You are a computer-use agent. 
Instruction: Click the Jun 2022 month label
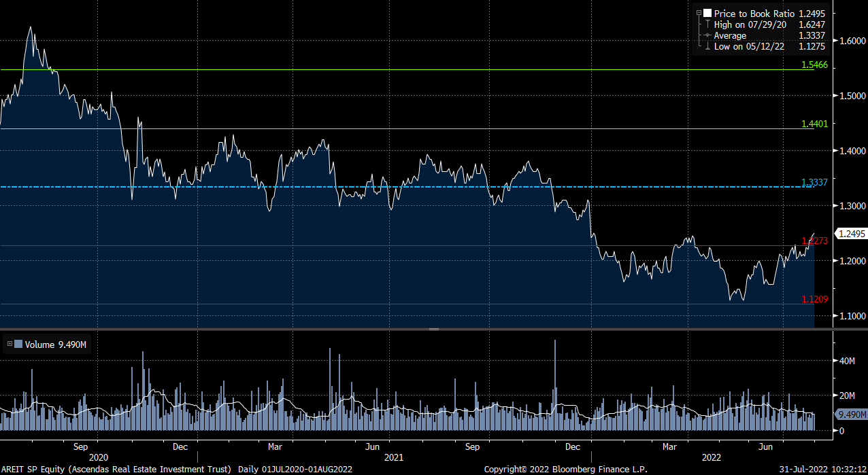[x=766, y=447]
